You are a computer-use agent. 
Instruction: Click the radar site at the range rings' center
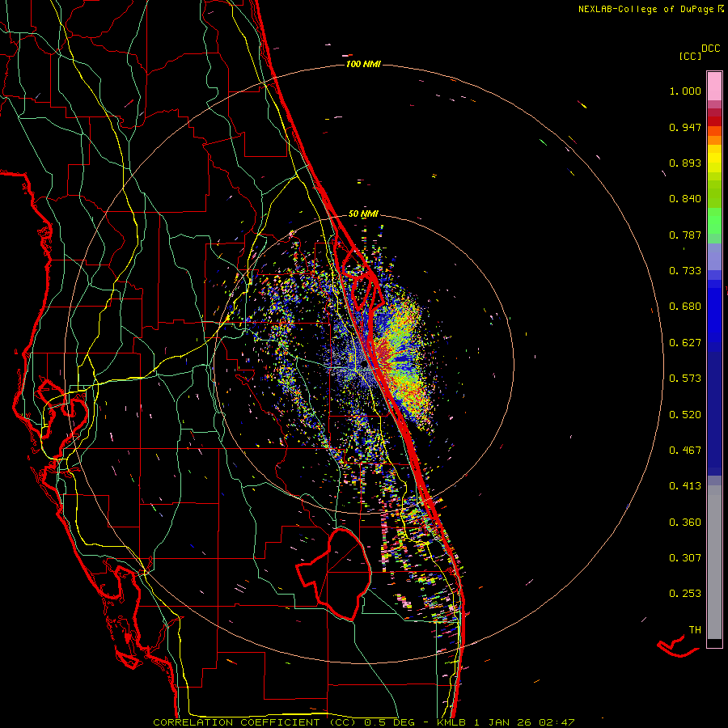(363, 366)
